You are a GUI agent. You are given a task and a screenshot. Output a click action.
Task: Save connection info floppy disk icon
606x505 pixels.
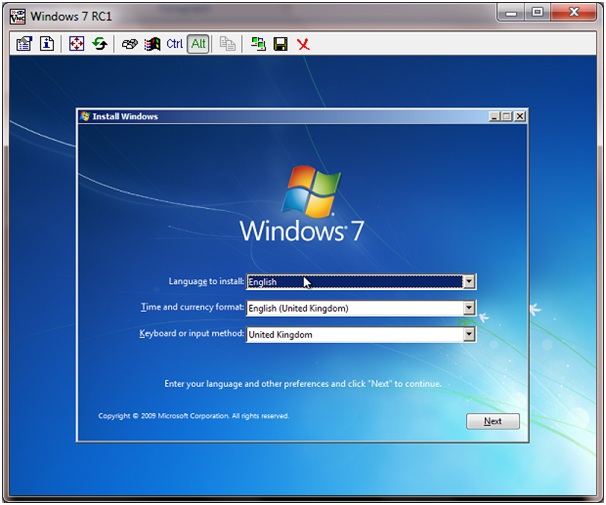281,44
